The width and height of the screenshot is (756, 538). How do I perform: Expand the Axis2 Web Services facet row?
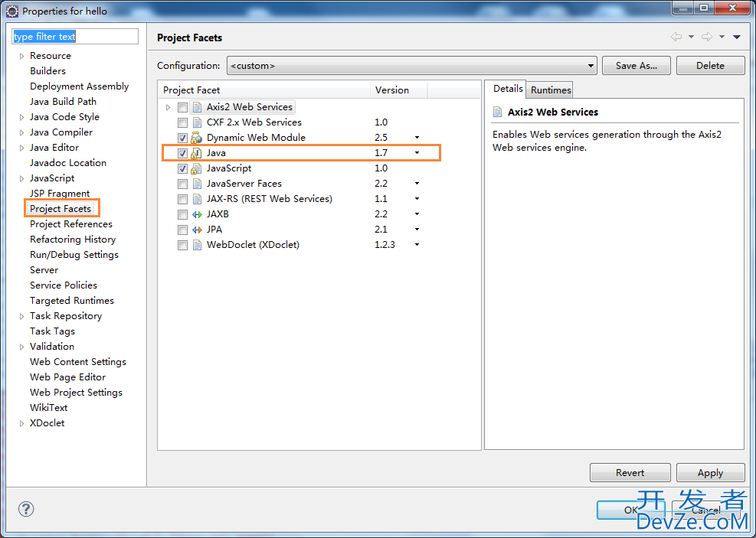[x=168, y=107]
